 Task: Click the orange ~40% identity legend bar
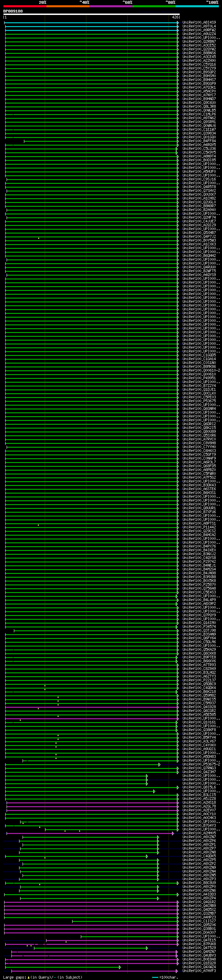click(68, 6)
